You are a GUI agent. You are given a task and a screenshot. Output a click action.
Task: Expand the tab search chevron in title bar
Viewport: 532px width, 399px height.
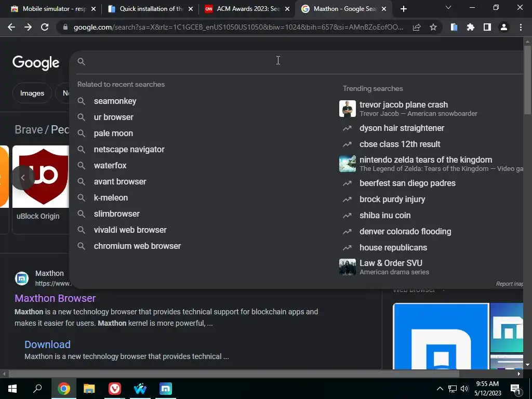(x=448, y=7)
